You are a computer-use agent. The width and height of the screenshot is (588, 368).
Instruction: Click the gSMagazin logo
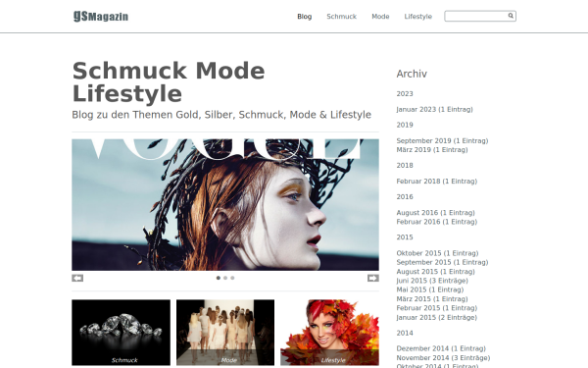(101, 16)
